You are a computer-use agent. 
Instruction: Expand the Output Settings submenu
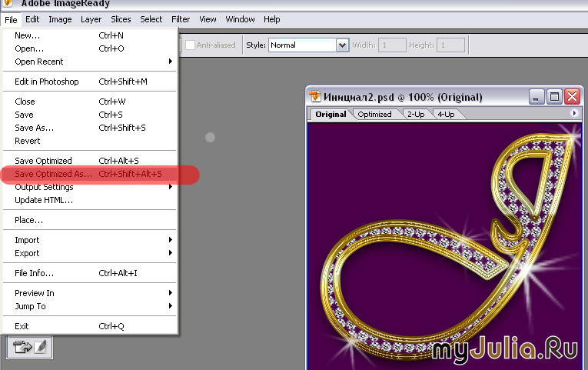89,187
